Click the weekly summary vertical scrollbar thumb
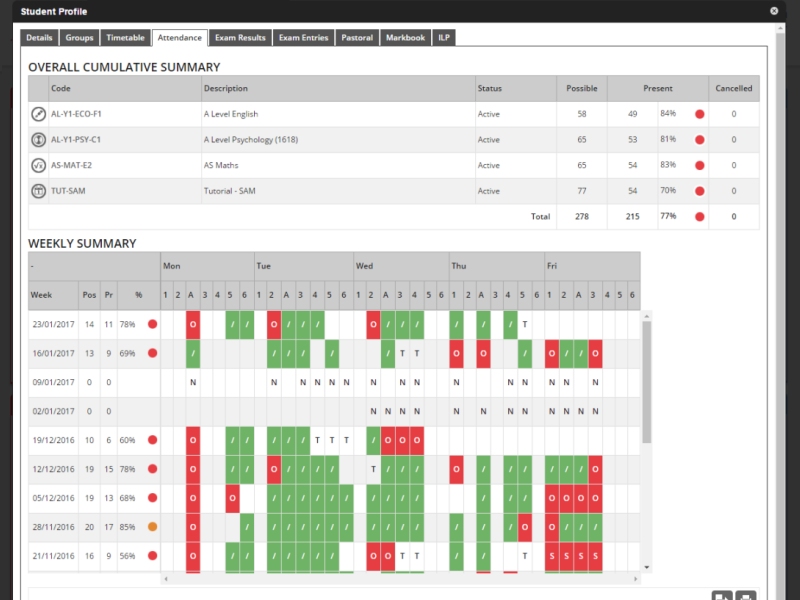This screenshot has height=600, width=800. pyautogui.click(x=646, y=380)
